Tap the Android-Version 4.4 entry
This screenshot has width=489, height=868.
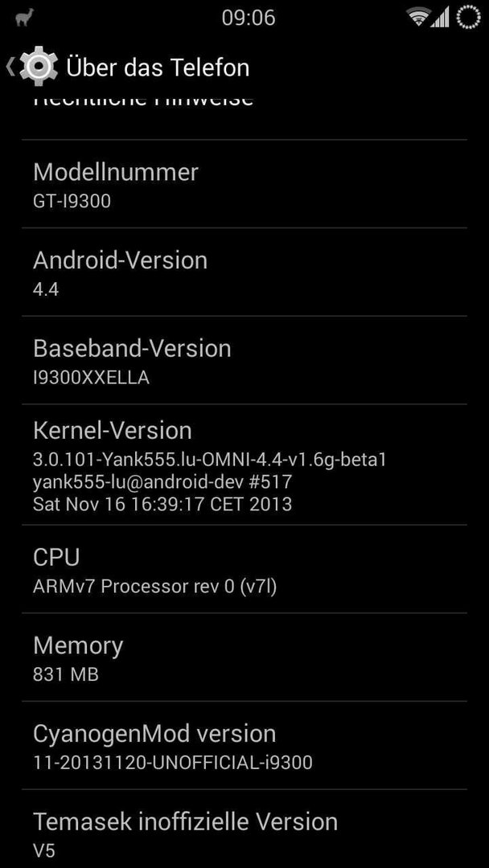pyautogui.click(x=244, y=272)
